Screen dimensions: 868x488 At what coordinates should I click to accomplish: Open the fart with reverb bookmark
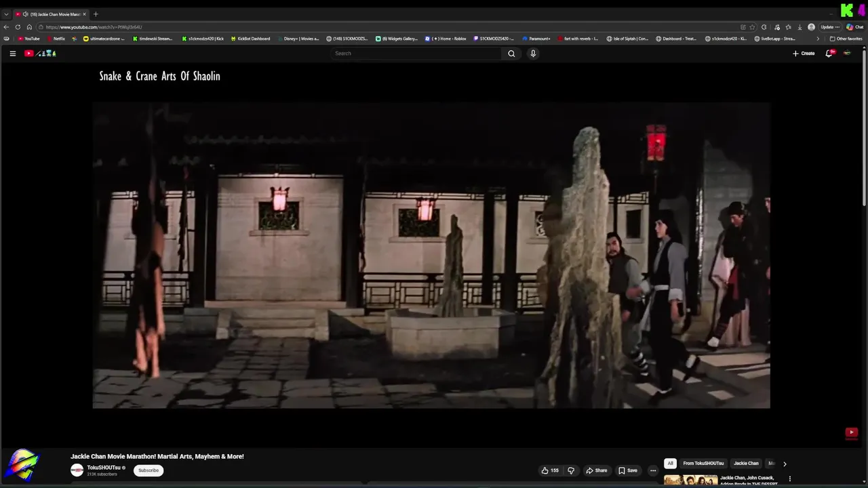578,39
